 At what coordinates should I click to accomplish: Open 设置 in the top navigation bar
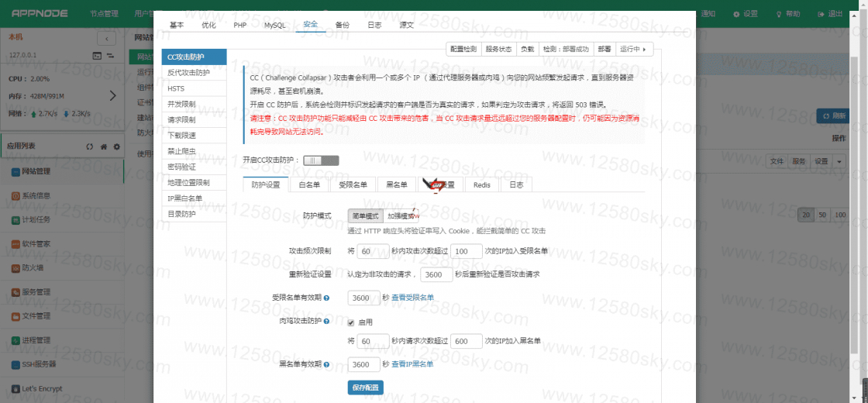pos(746,14)
